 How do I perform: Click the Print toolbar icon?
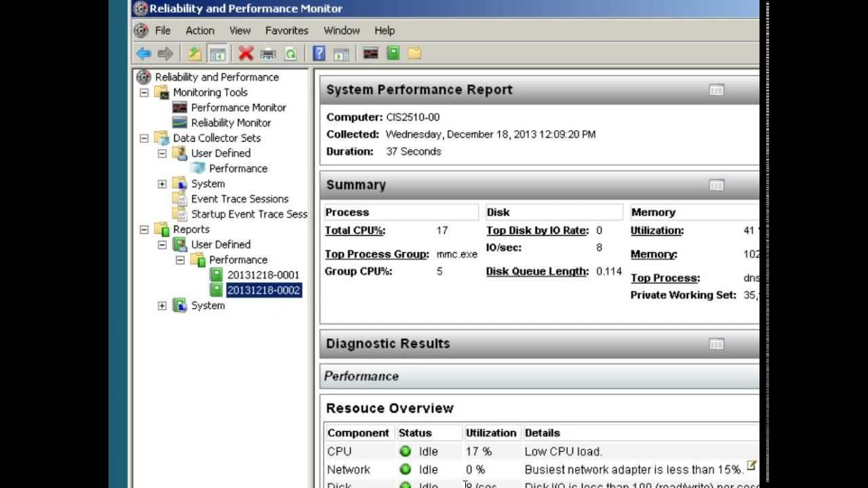tap(269, 53)
